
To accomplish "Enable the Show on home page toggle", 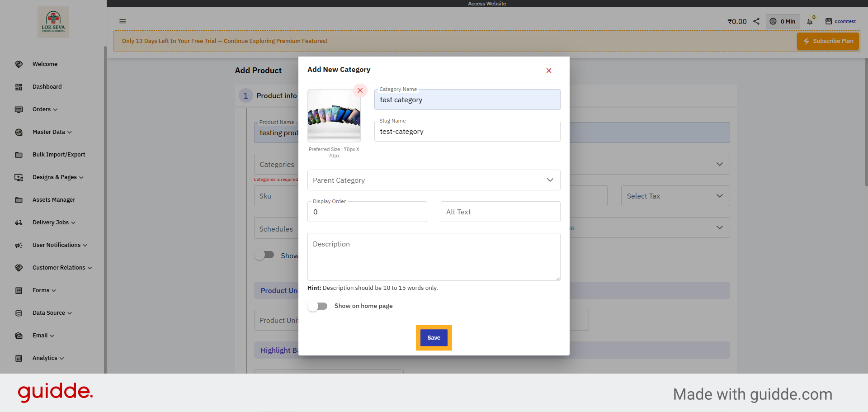I will coord(318,306).
